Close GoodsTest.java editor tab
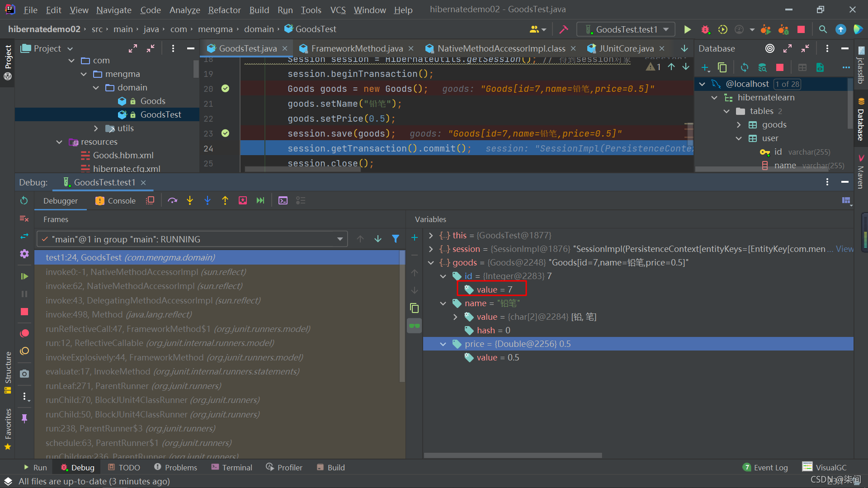This screenshot has width=868, height=488. pos(285,48)
